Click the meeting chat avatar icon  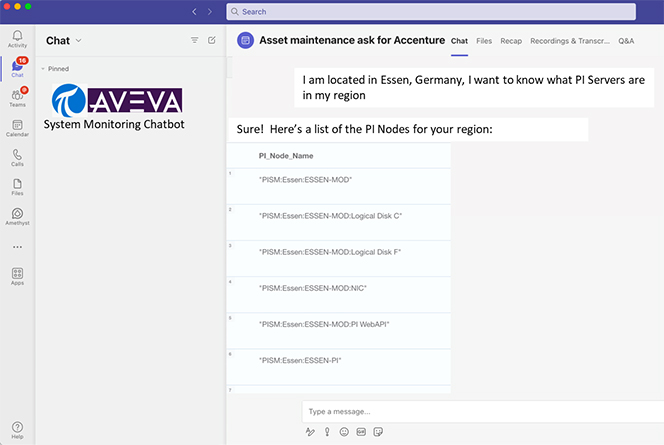point(245,40)
